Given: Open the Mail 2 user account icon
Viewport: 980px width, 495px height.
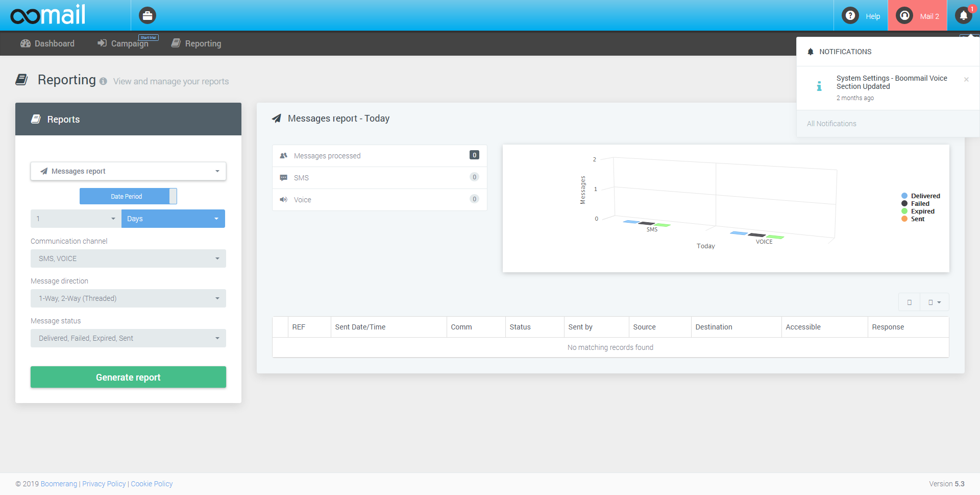Looking at the screenshot, I should [x=904, y=16].
